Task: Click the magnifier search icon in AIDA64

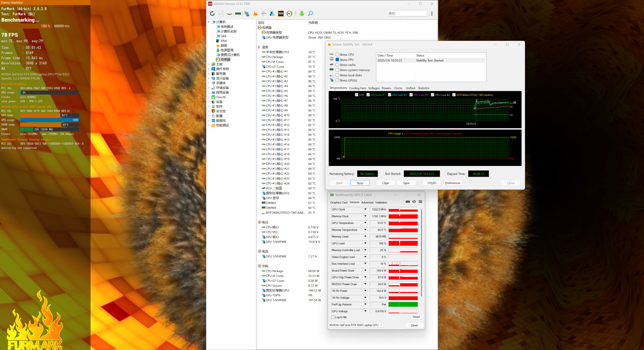Action: (x=311, y=14)
